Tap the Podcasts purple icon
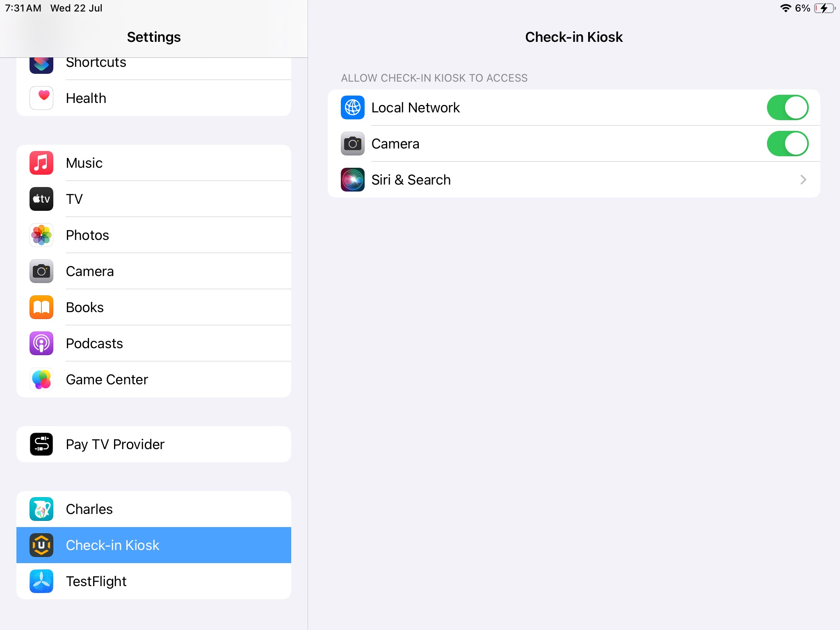 (41, 343)
